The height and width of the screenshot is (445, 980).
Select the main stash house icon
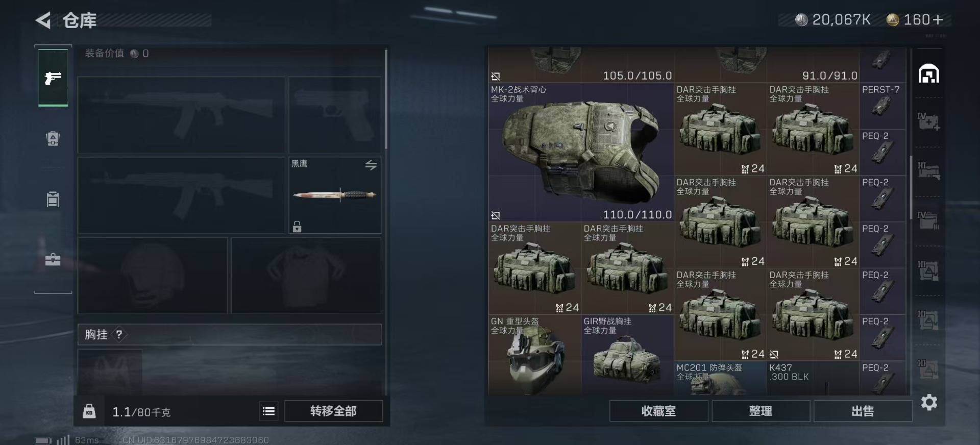click(x=928, y=74)
